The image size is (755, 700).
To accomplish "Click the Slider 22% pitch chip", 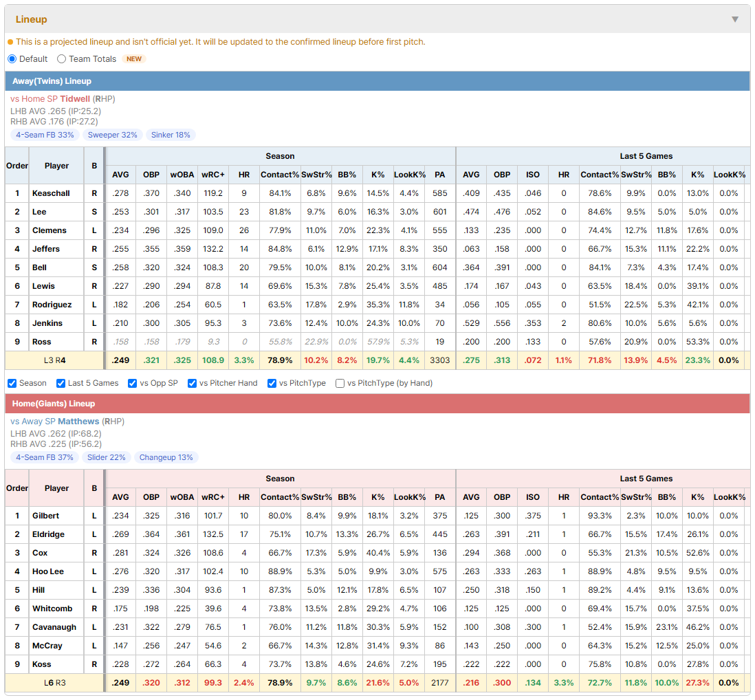I will tap(107, 457).
